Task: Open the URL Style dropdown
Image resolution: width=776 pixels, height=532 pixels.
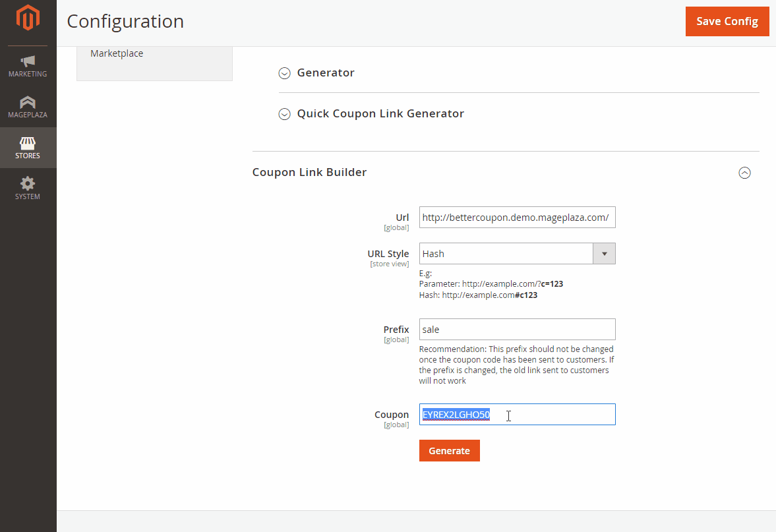Action: [x=517, y=253]
